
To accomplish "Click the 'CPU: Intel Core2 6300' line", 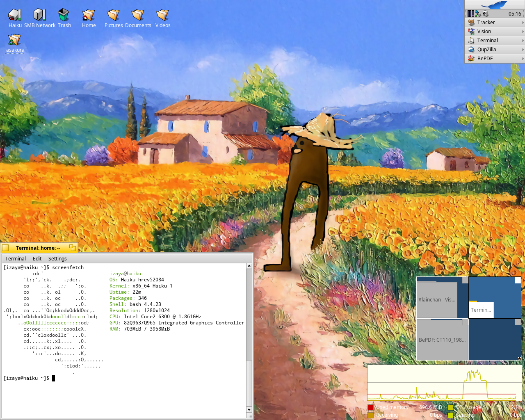I will pyautogui.click(x=155, y=317).
